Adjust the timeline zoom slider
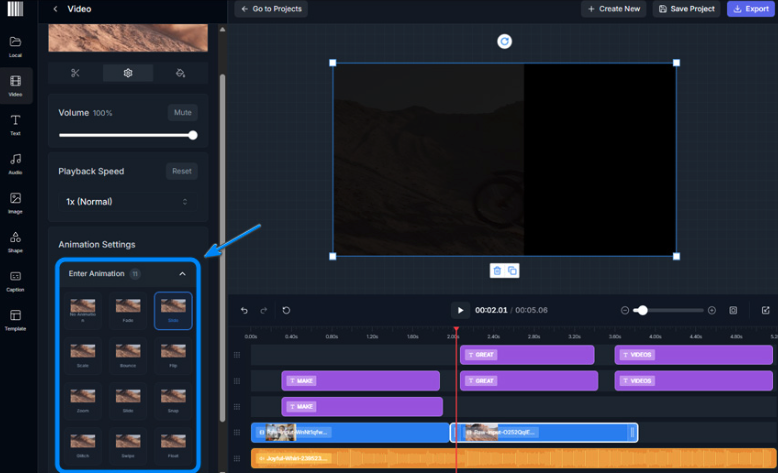778x473 pixels. 643,310
